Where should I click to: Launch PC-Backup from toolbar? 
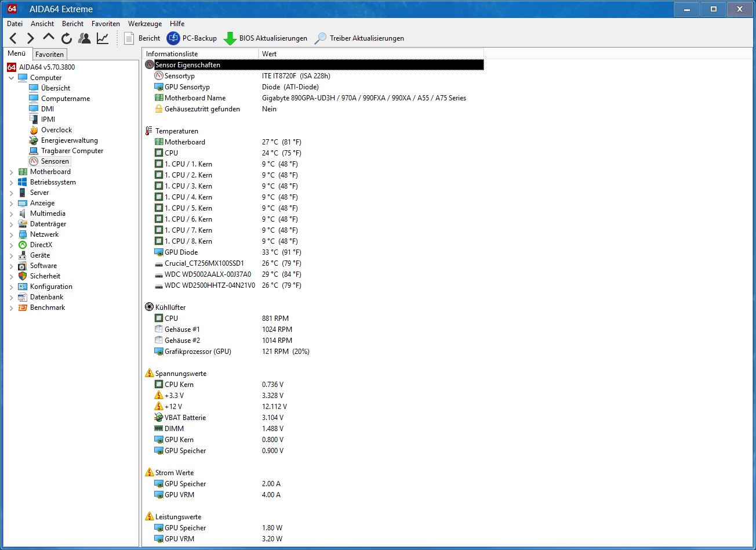tap(192, 38)
